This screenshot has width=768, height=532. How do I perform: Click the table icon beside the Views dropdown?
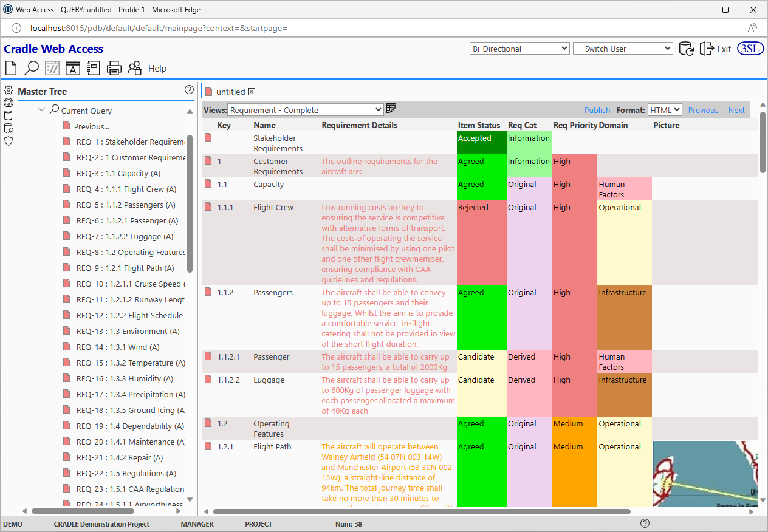tap(391, 108)
